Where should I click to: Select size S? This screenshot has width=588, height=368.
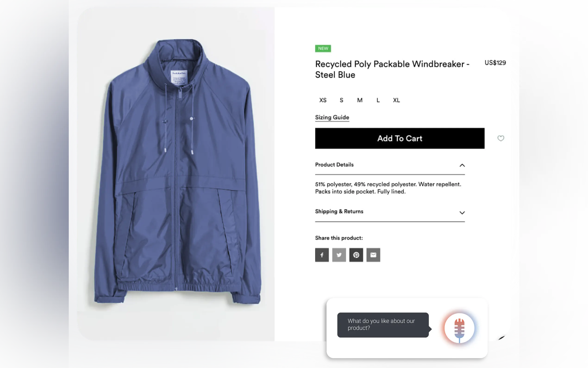[x=341, y=100]
